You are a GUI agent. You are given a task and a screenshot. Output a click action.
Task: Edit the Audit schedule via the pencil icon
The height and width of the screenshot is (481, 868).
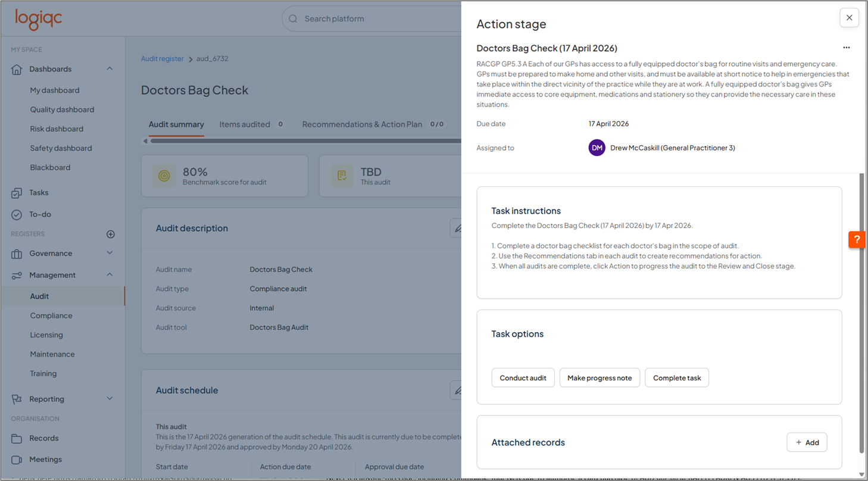(459, 390)
